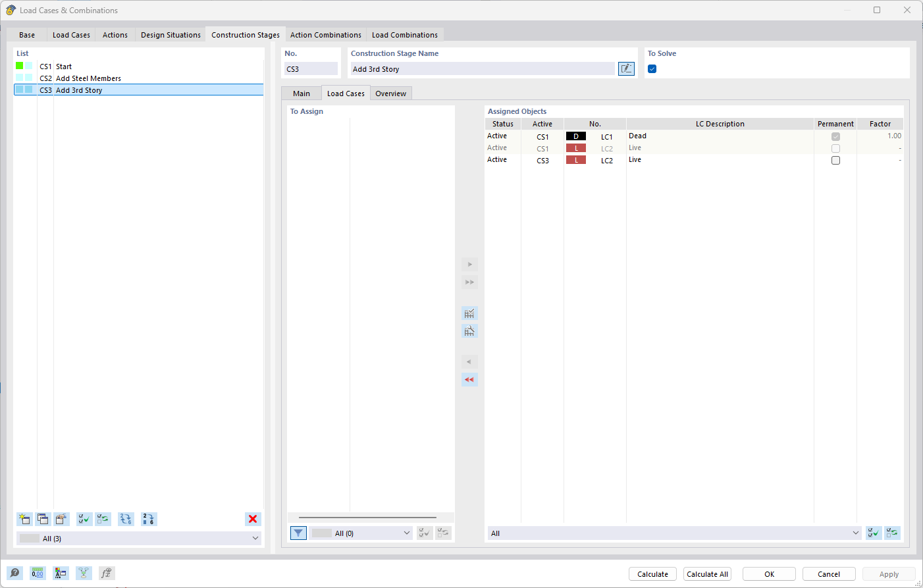
Task: Remove all assigned load cases
Action: (469, 379)
